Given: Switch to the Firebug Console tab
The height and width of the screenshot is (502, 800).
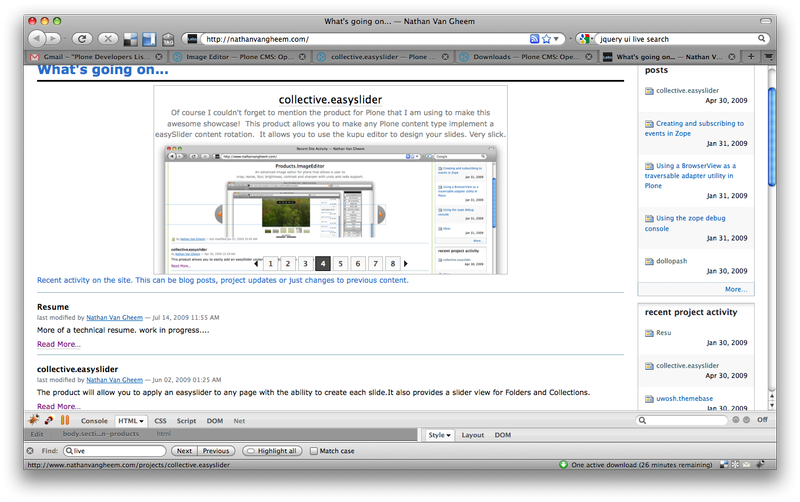Looking at the screenshot, I should (x=94, y=421).
